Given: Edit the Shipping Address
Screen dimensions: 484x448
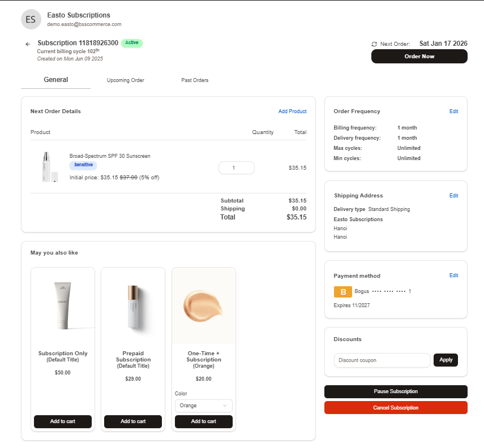Looking at the screenshot, I should (453, 196).
